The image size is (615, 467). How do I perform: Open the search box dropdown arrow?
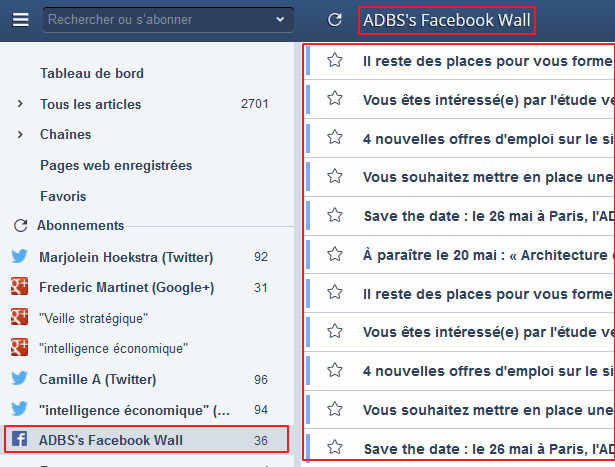click(280, 19)
